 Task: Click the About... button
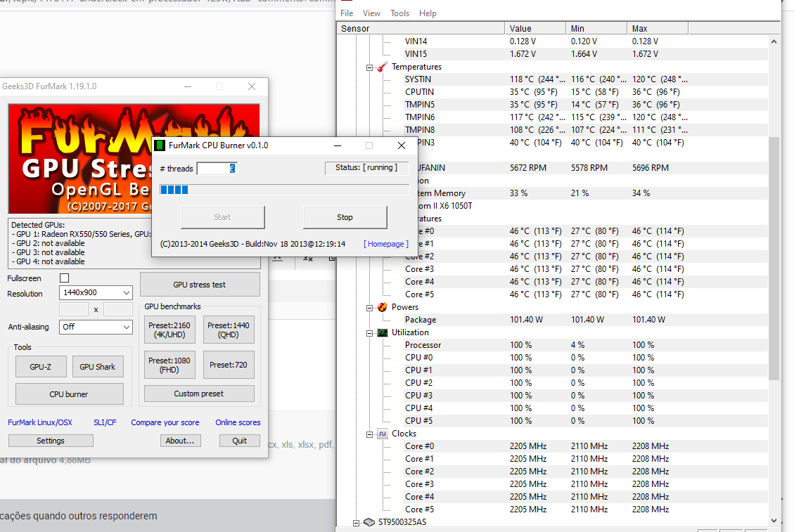pyautogui.click(x=180, y=441)
